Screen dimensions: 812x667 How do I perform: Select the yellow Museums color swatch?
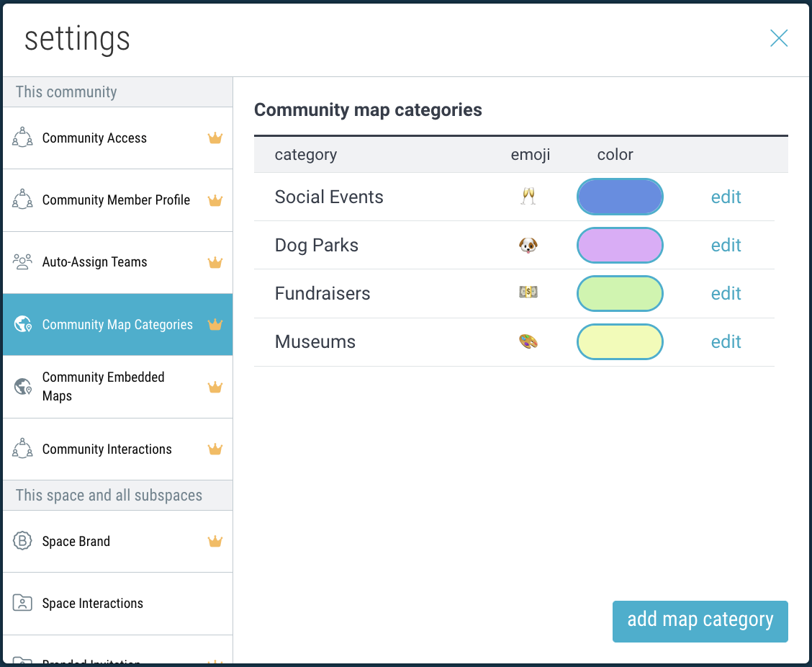tap(620, 342)
